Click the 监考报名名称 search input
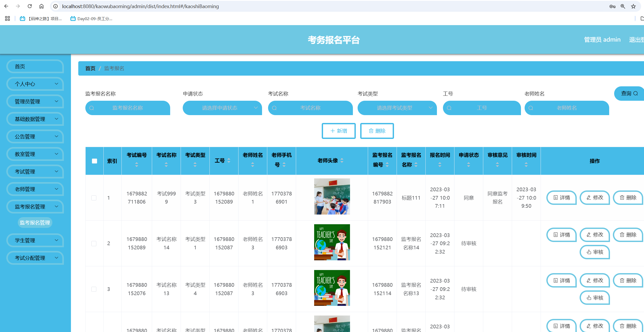The width and height of the screenshot is (644, 332). tap(128, 108)
